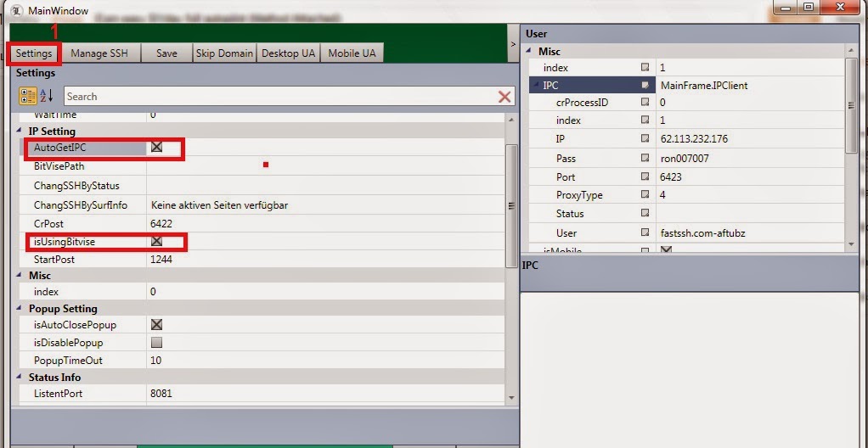Click the StartPost value 1244
The width and height of the screenshot is (868, 448).
(161, 260)
